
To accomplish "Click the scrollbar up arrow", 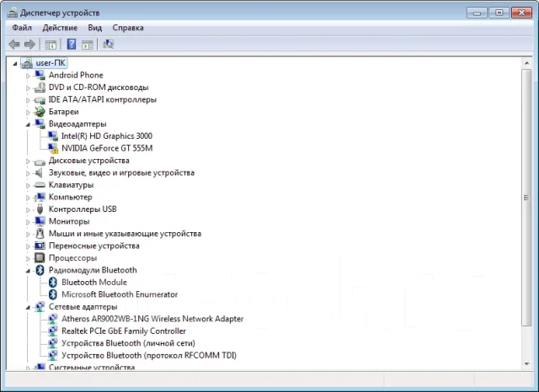I will point(526,63).
